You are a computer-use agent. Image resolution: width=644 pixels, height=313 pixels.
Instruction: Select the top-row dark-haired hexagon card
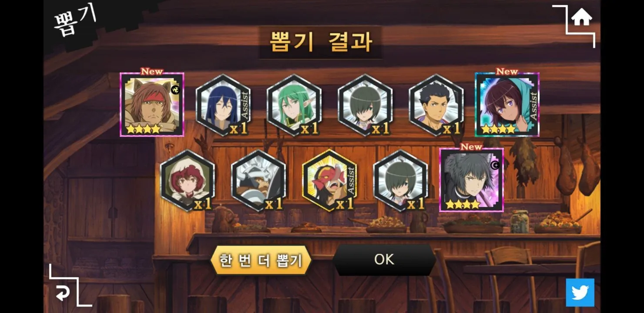click(x=366, y=105)
